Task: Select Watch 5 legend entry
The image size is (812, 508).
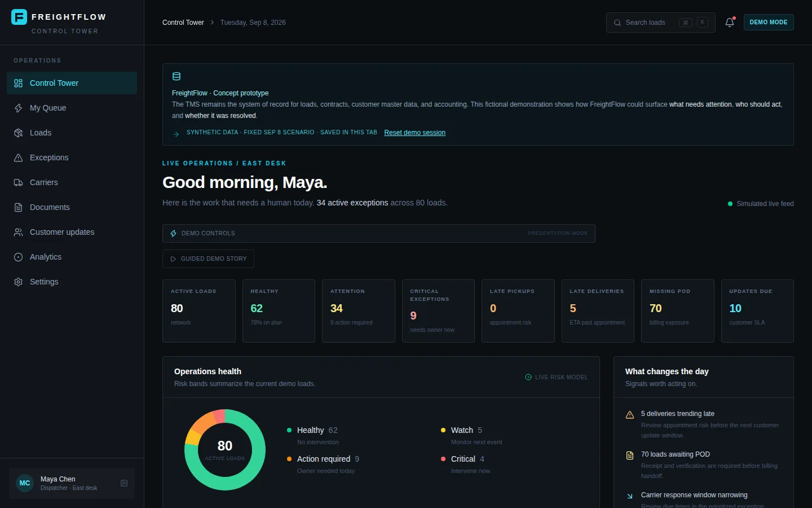Action: (x=471, y=436)
